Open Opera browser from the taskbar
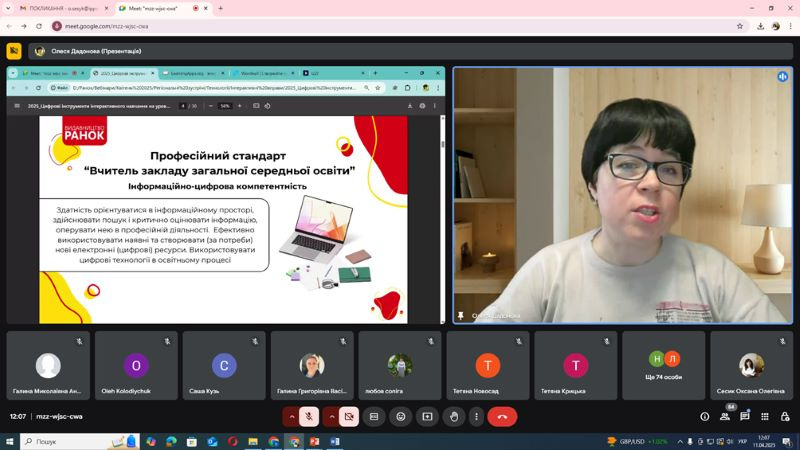The width and height of the screenshot is (800, 450). tap(233, 441)
